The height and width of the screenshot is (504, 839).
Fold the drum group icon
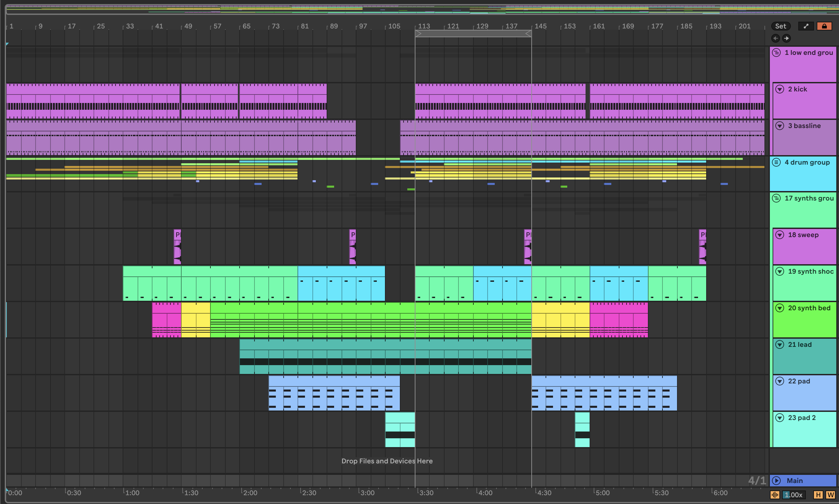777,162
